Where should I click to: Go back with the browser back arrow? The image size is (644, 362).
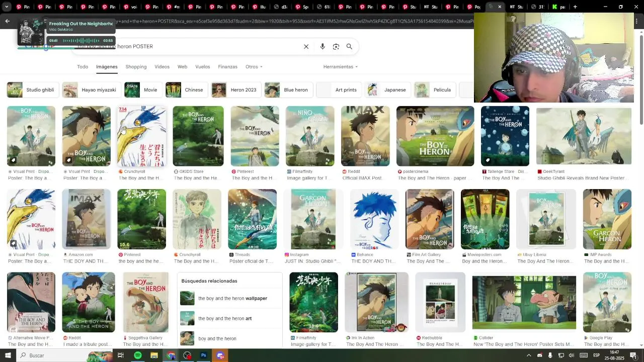click(x=7, y=21)
